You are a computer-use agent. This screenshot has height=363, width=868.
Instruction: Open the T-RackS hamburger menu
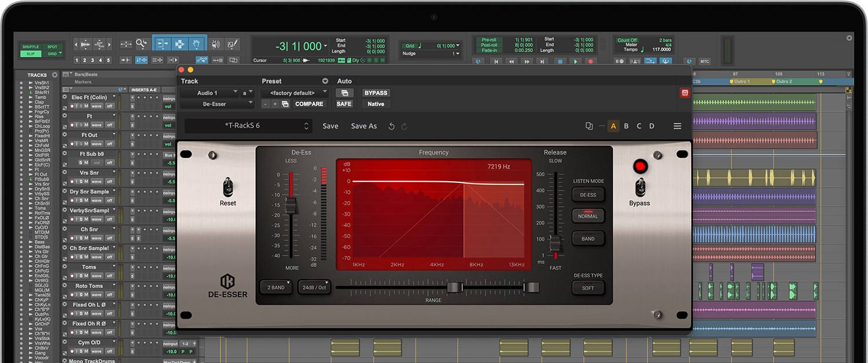tap(677, 126)
